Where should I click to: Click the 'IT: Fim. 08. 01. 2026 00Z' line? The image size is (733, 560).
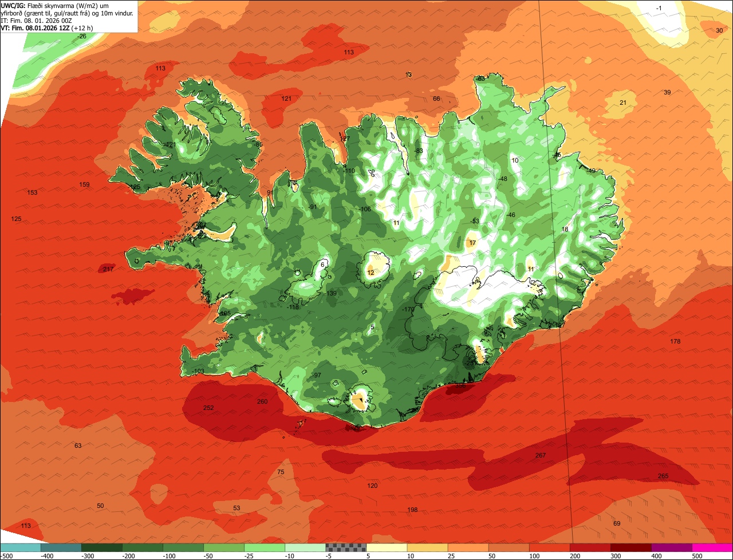(36, 20)
